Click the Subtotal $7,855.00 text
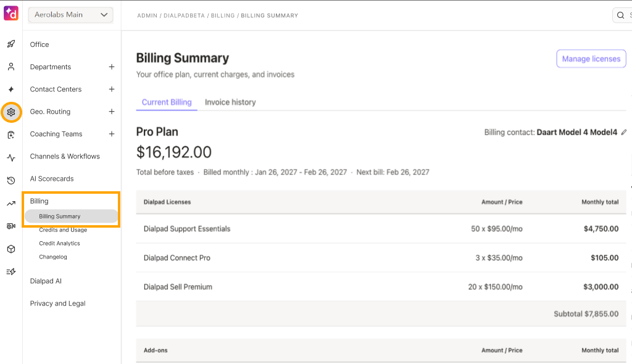632x364 pixels. coord(586,314)
